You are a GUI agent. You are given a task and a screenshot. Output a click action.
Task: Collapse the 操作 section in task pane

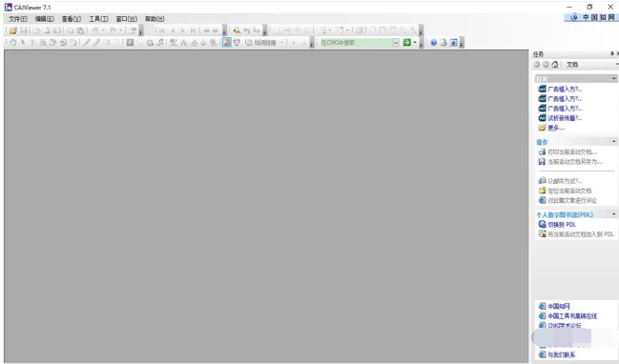click(x=614, y=142)
